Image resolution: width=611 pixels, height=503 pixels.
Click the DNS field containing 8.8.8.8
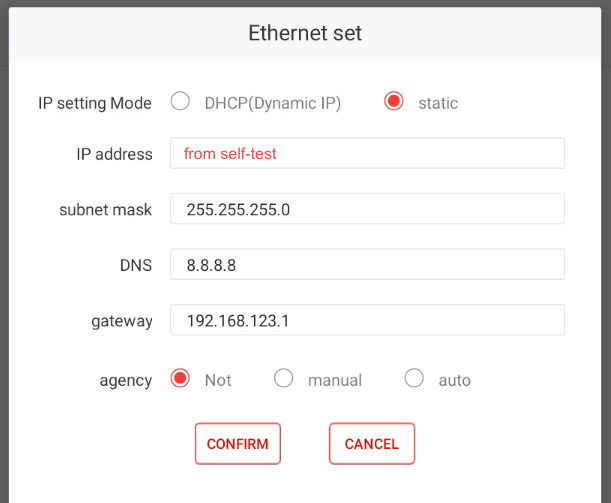[x=367, y=265]
